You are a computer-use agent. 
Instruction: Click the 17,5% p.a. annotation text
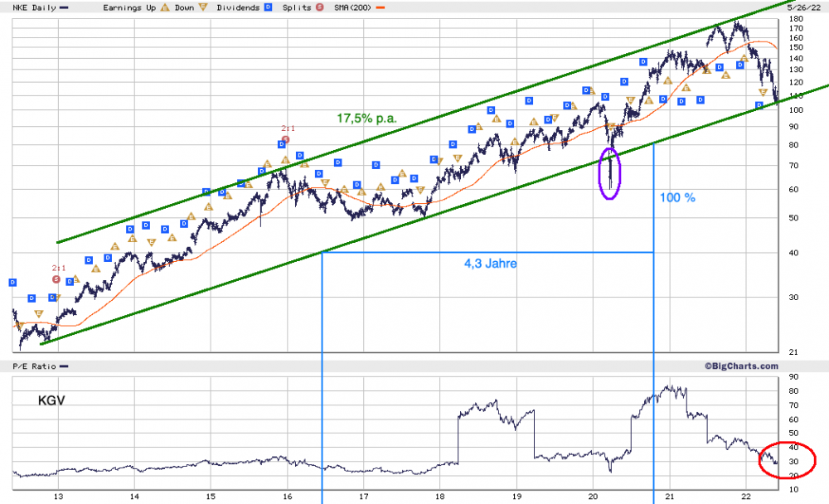(x=367, y=119)
